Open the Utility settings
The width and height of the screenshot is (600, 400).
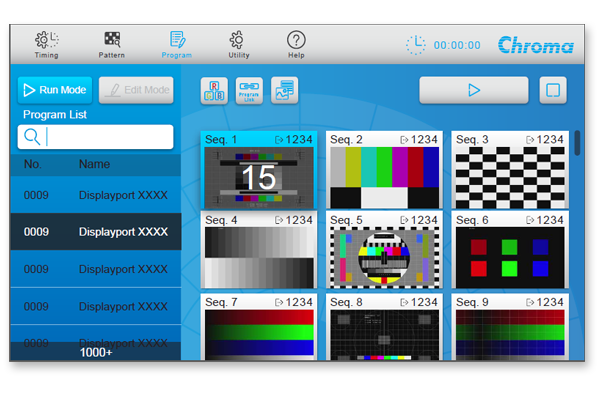pyautogui.click(x=239, y=45)
